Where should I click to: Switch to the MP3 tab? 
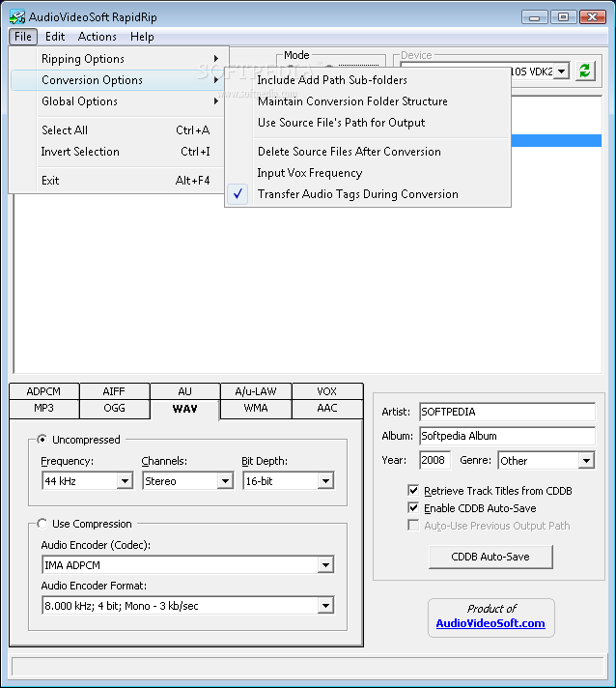pyautogui.click(x=43, y=408)
